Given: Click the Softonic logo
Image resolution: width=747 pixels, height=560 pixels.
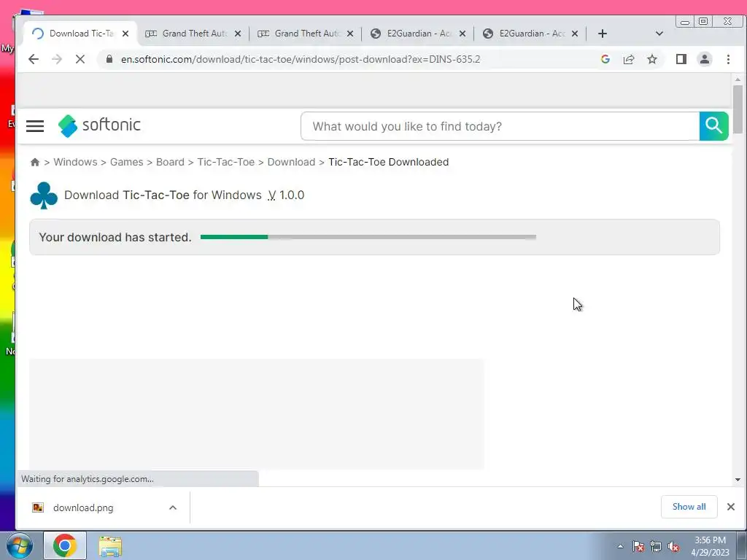Looking at the screenshot, I should (x=99, y=125).
